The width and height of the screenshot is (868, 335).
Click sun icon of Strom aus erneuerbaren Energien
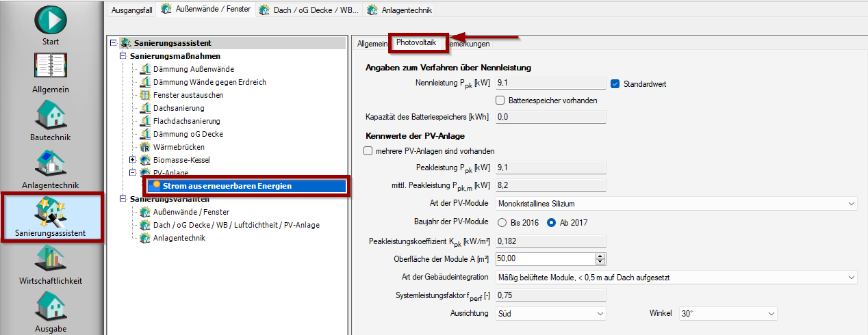pos(157,185)
